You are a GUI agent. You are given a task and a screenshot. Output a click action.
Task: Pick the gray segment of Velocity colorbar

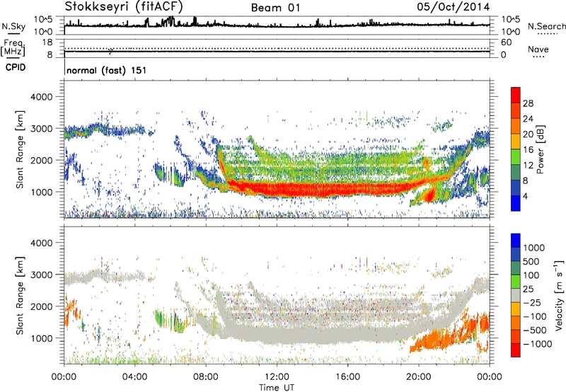516,296
